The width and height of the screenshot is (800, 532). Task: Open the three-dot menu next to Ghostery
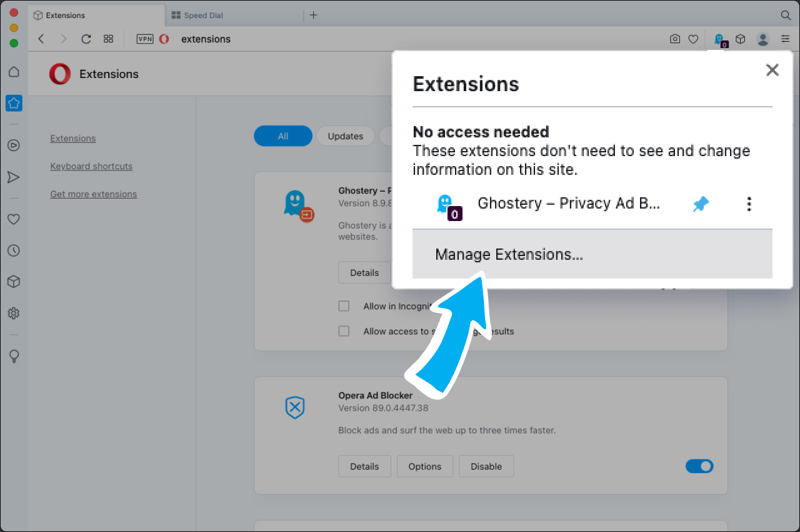point(749,204)
